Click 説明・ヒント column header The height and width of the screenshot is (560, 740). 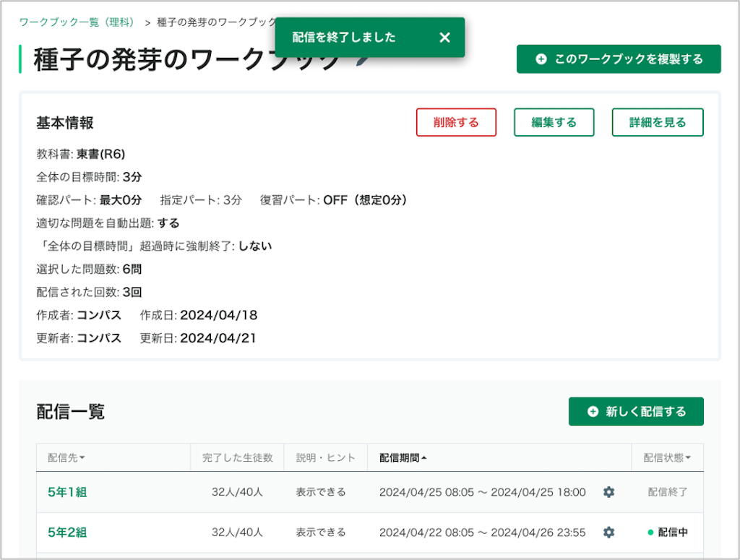[325, 457]
